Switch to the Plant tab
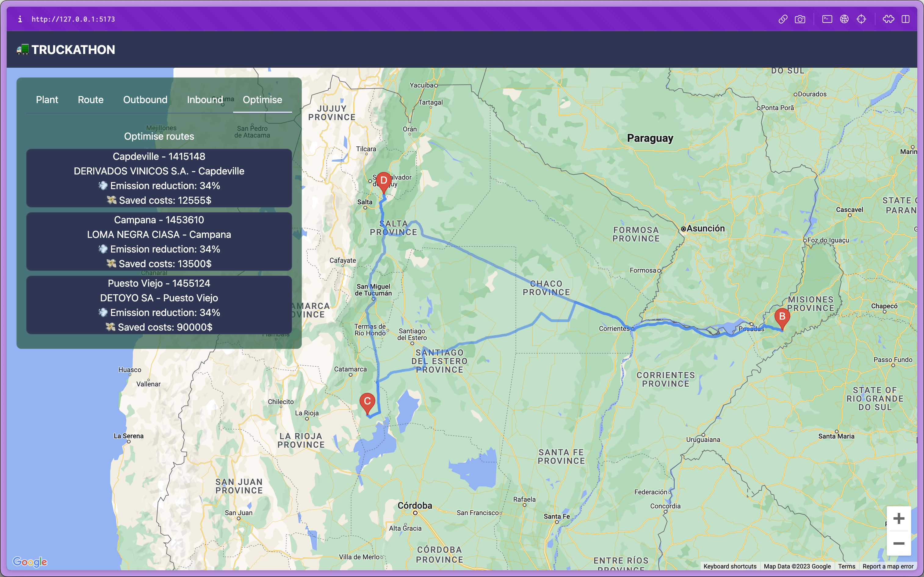 tap(47, 100)
